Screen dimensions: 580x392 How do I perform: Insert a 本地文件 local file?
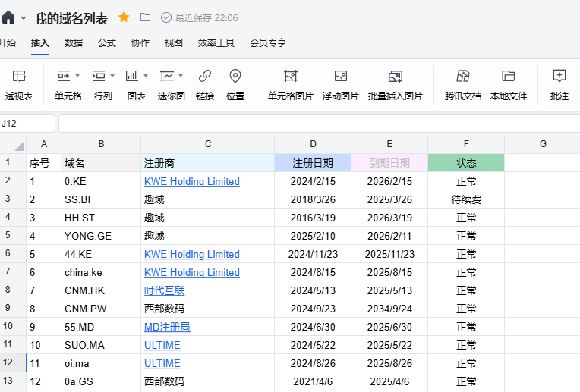[x=509, y=85]
